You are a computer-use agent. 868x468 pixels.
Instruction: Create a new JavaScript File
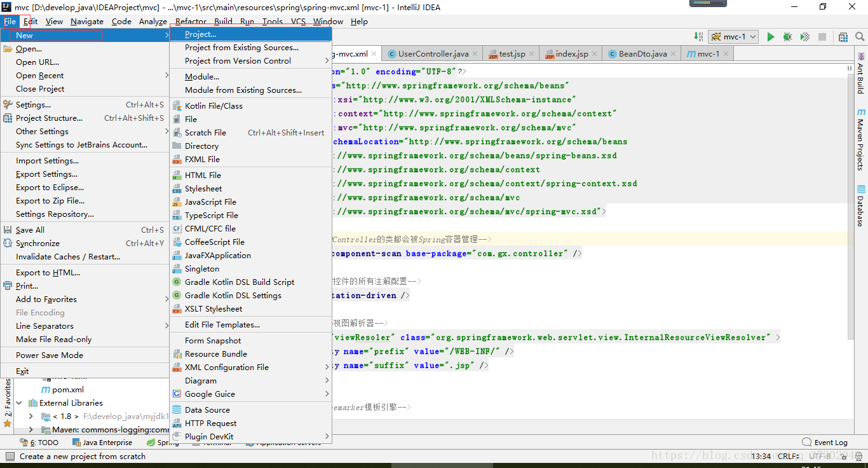250,202
